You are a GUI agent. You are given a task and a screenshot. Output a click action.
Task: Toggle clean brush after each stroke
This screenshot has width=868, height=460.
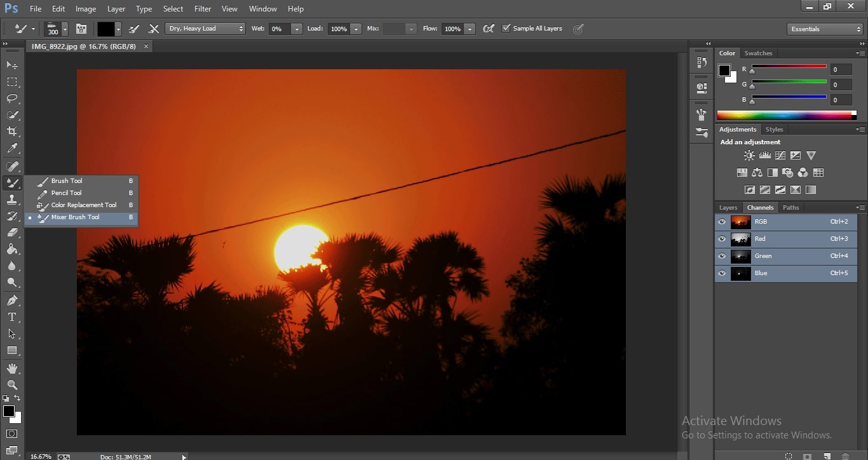[x=154, y=29]
